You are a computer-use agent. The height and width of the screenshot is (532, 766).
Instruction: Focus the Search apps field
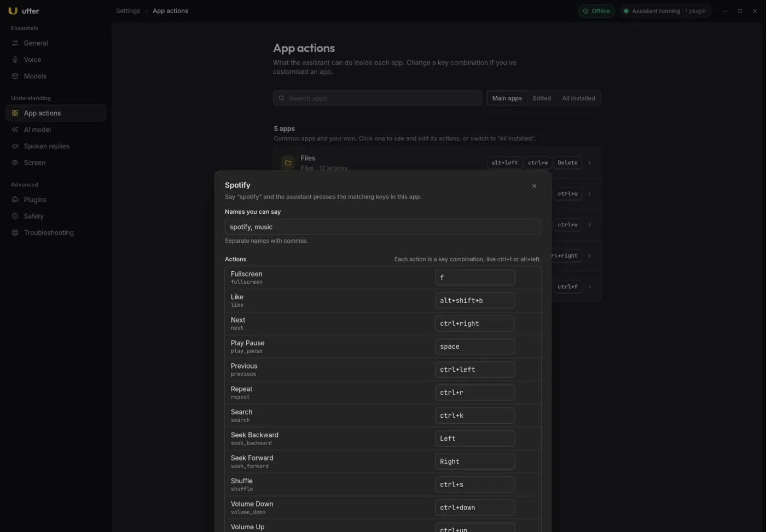tap(378, 98)
